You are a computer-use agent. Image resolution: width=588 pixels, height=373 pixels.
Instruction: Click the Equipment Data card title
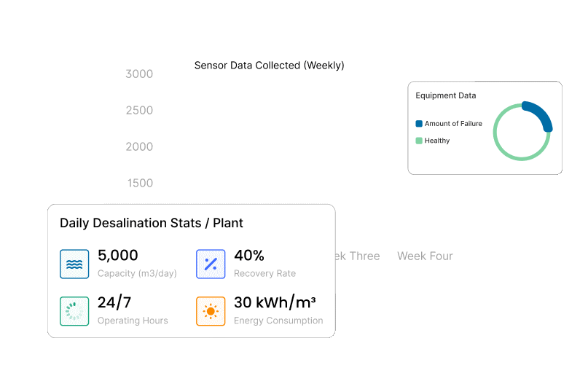click(445, 95)
